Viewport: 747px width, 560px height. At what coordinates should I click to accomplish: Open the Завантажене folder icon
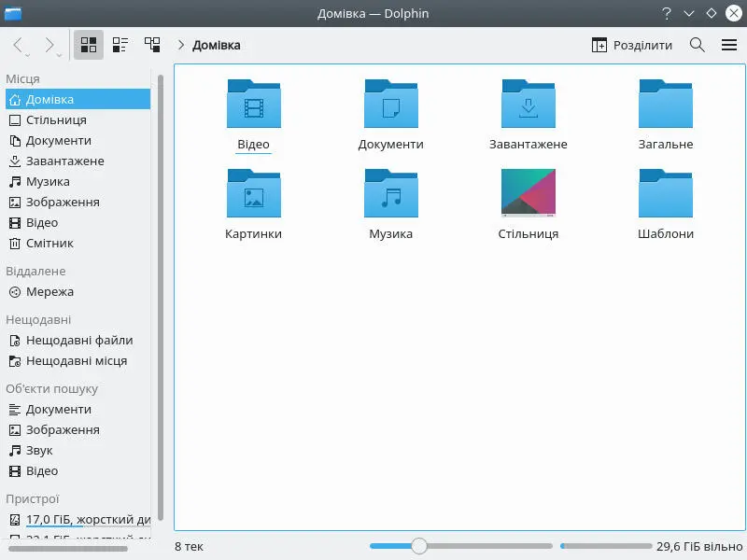[x=529, y=104]
